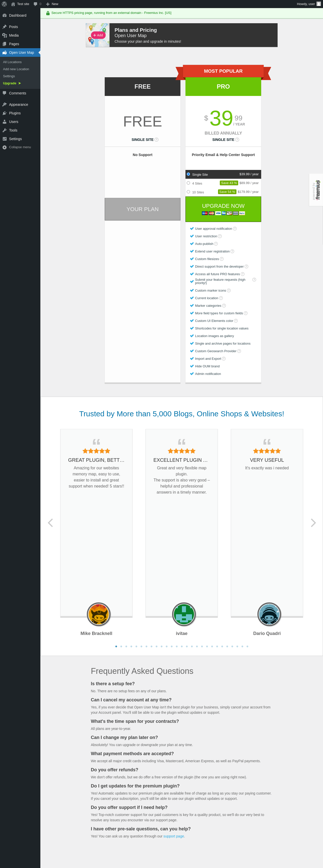This screenshot has height=868, width=323.
Task: Click help icon for Current location
Action: tap(221, 298)
